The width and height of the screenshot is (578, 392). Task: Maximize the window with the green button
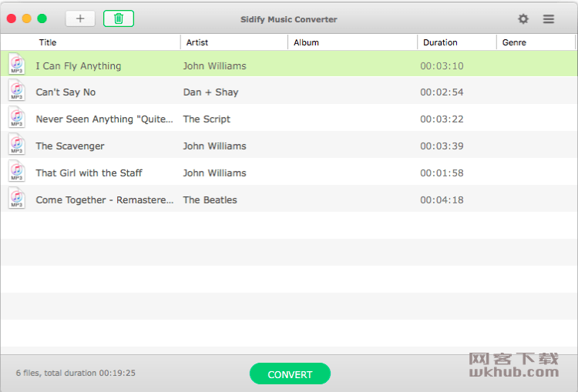pos(42,18)
